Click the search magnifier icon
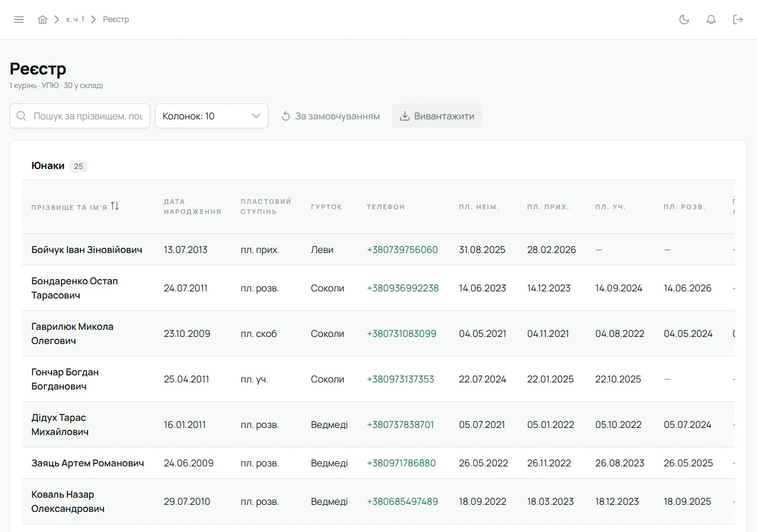Screen dimensions: 757x532 coord(22,116)
